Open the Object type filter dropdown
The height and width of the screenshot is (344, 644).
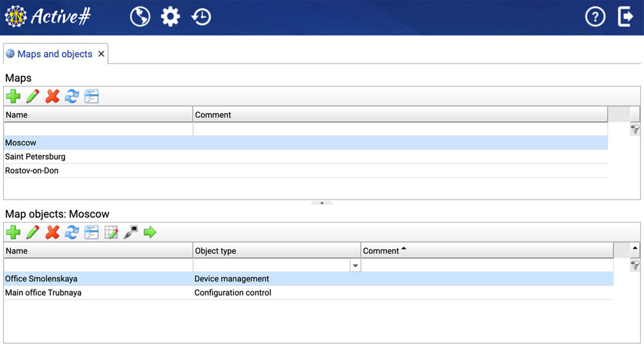click(x=355, y=265)
